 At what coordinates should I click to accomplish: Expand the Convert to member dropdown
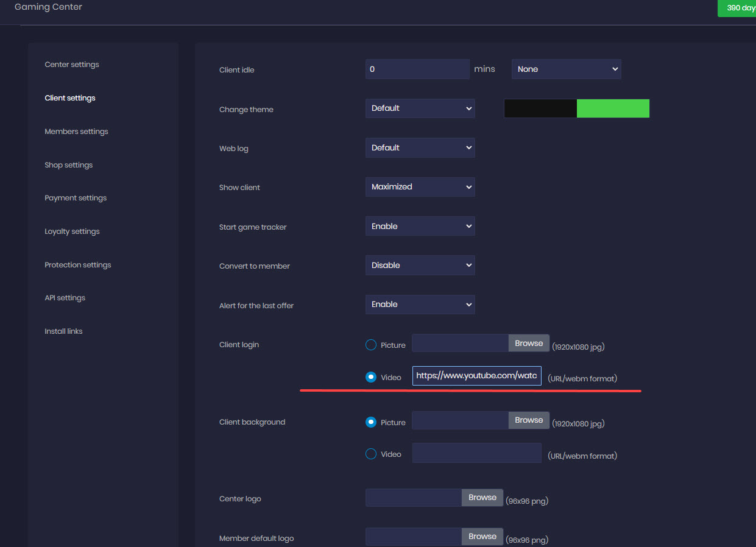pos(420,266)
